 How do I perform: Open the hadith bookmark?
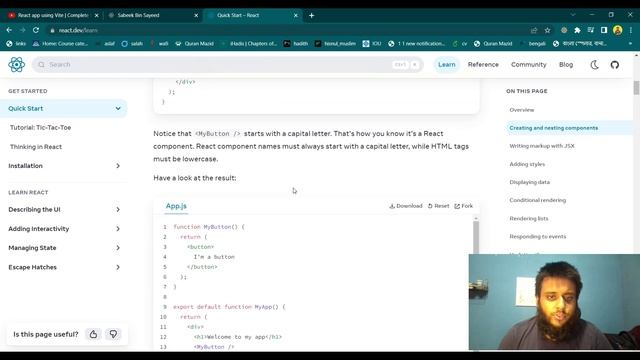[x=296, y=43]
